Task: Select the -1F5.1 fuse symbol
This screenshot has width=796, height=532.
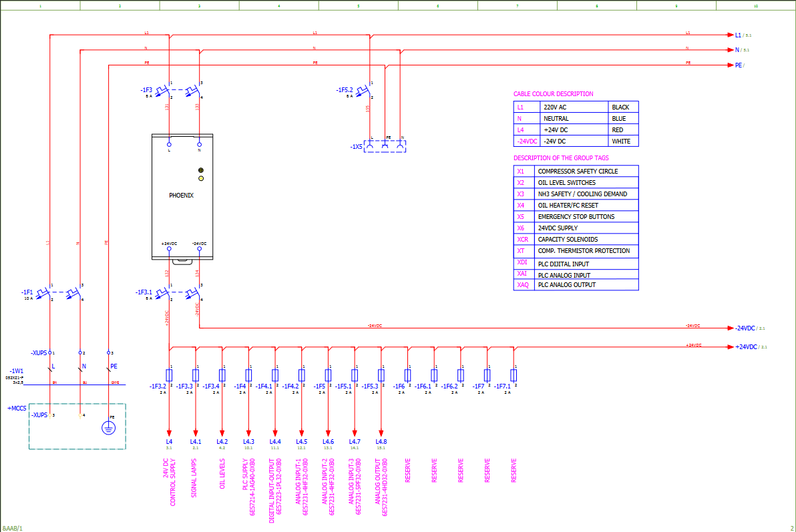Action: pos(355,375)
